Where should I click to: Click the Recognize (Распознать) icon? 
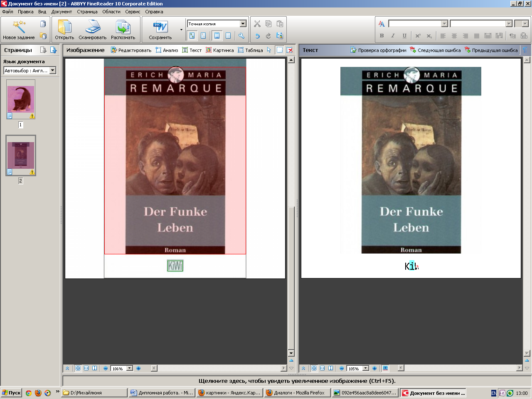coord(123,27)
